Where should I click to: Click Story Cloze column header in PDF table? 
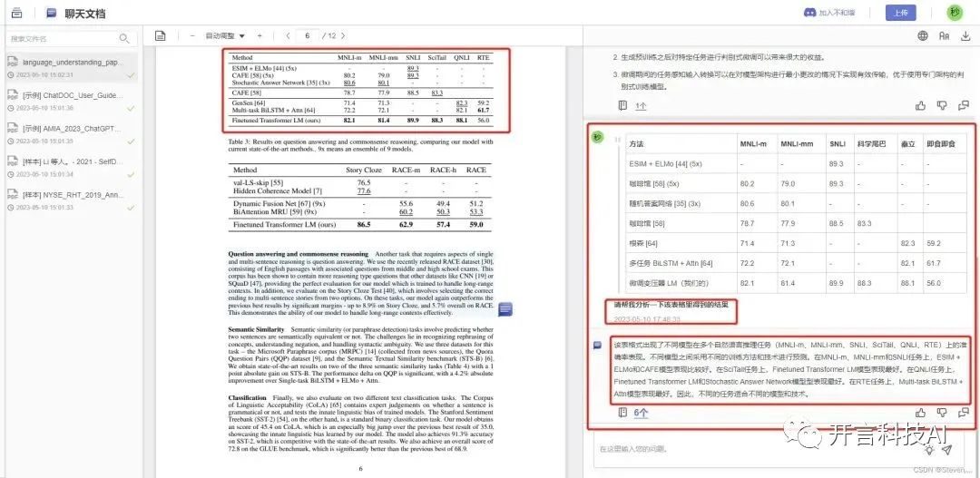pyautogui.click(x=362, y=170)
